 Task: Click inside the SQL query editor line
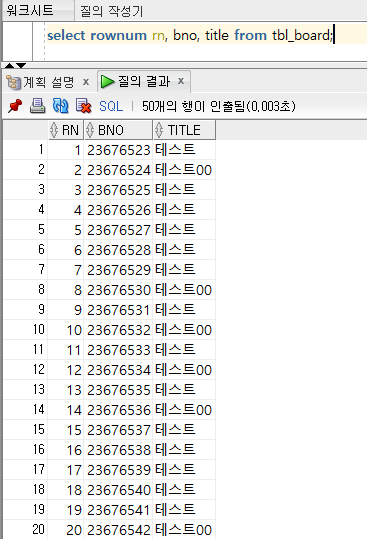(x=206, y=35)
